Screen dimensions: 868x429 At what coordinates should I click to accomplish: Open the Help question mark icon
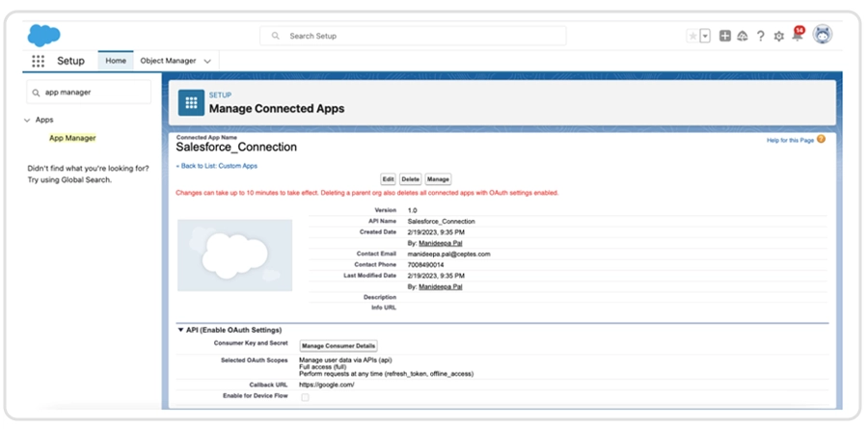760,36
